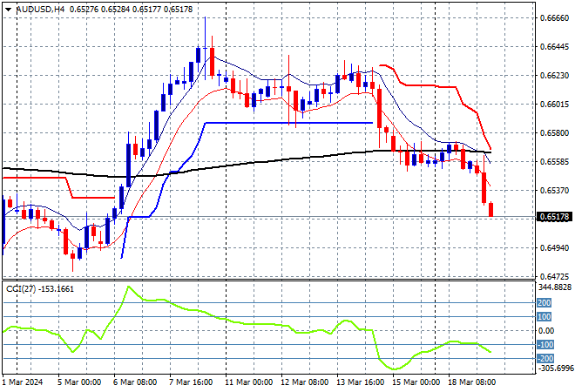Click the current price tag 0.65178
Viewport: 575px width, 392px height.
[x=554, y=217]
